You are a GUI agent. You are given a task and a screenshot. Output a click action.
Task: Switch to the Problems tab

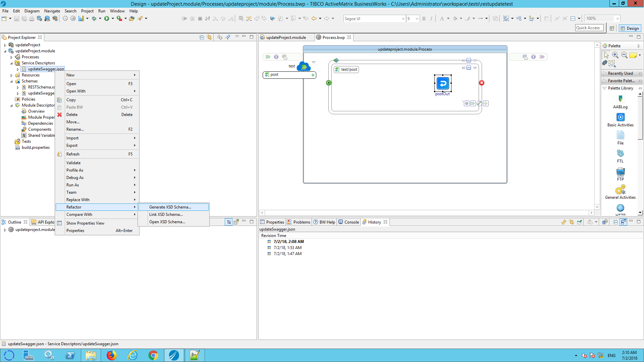[x=298, y=222]
